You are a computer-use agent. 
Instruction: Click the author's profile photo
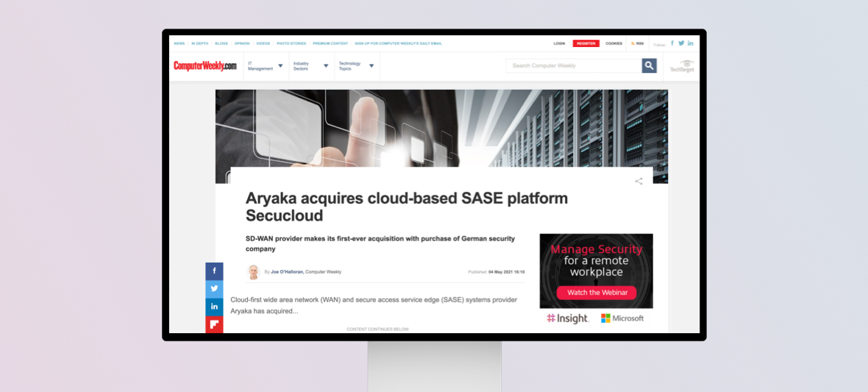point(253,272)
